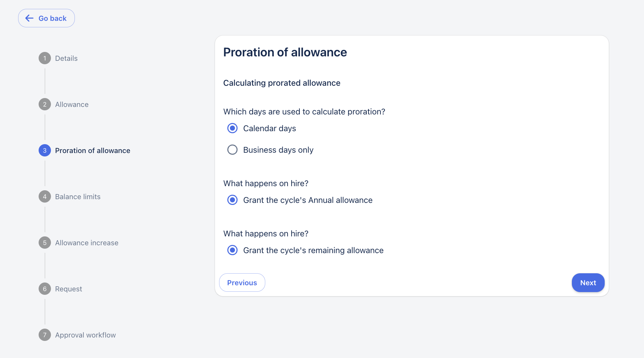Select Grant the cycle's remaining allowance
Image resolution: width=644 pixels, height=358 pixels.
[232, 250]
